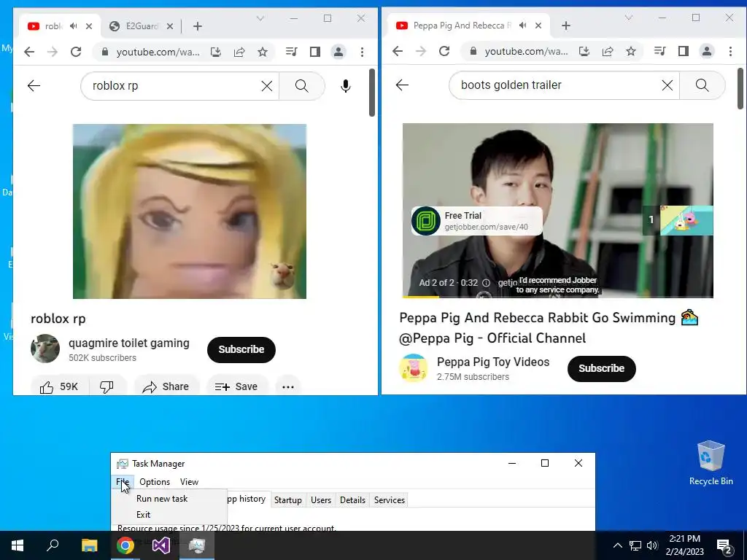Search YouTube for roblox rp
Image resolution: width=747 pixels, height=560 pixels.
[301, 86]
